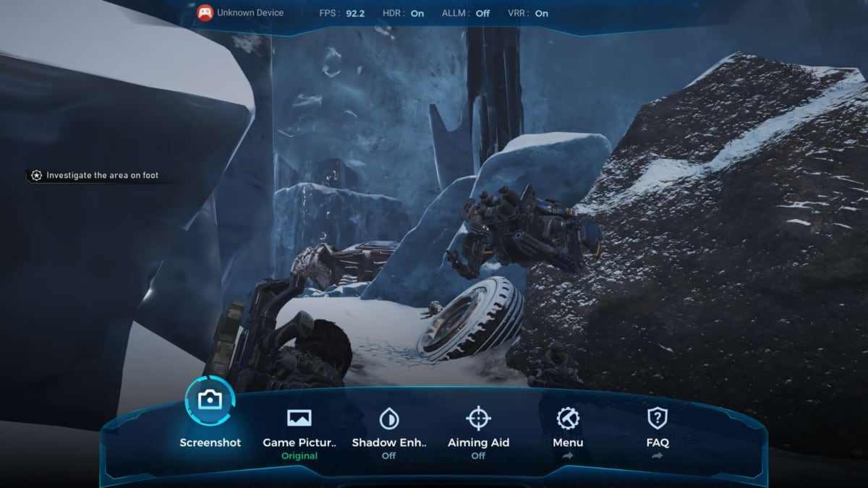Image resolution: width=868 pixels, height=488 pixels.
Task: Click the red gamepad device icon
Action: [205, 13]
